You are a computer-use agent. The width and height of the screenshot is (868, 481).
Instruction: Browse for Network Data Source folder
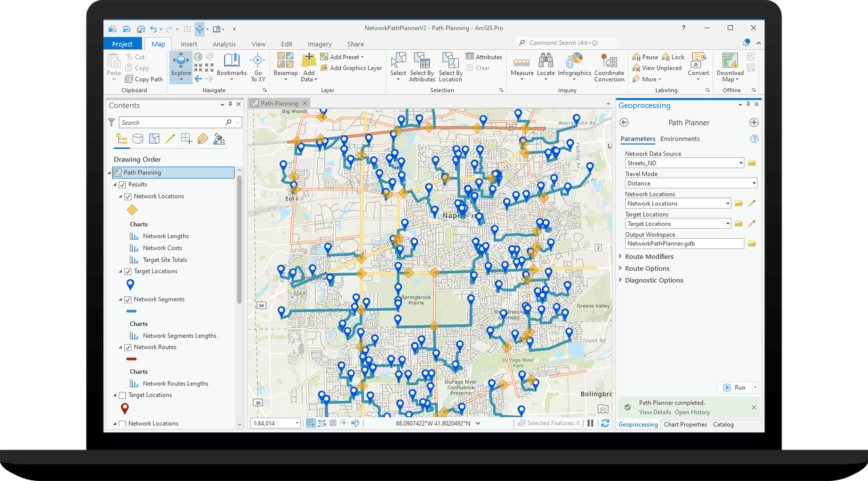point(752,163)
